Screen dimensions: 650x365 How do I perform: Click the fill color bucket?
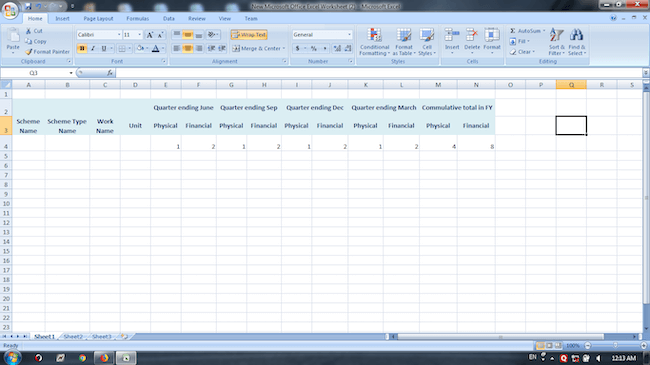click(x=140, y=49)
